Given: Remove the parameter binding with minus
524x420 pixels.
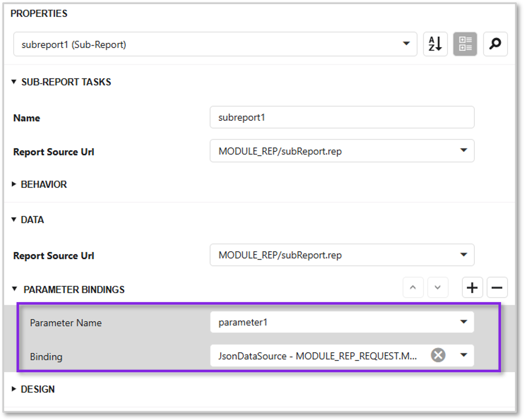Looking at the screenshot, I should (497, 287).
